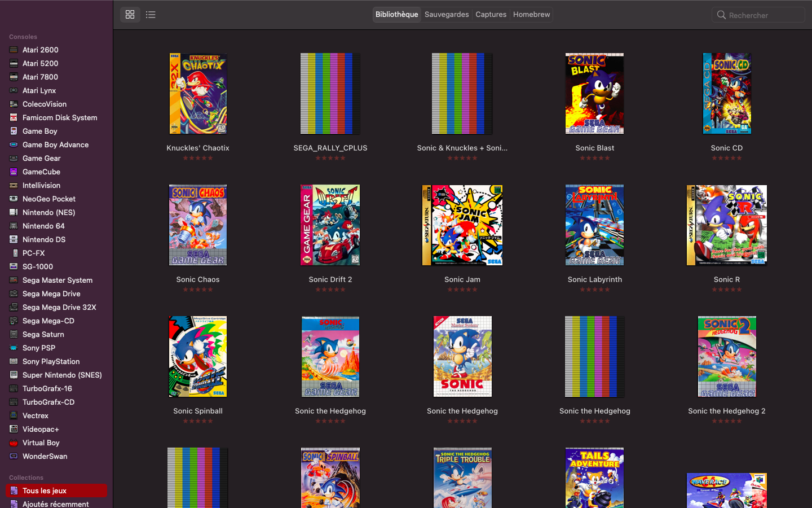Viewport: 812px width, 508px height.
Task: Click the Sega Mega Drive icon
Action: (x=14, y=294)
